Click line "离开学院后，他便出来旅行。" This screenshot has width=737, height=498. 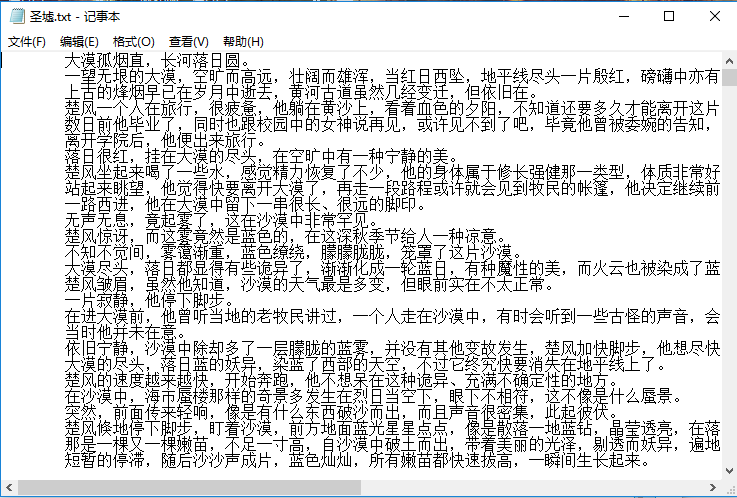[x=167, y=140]
